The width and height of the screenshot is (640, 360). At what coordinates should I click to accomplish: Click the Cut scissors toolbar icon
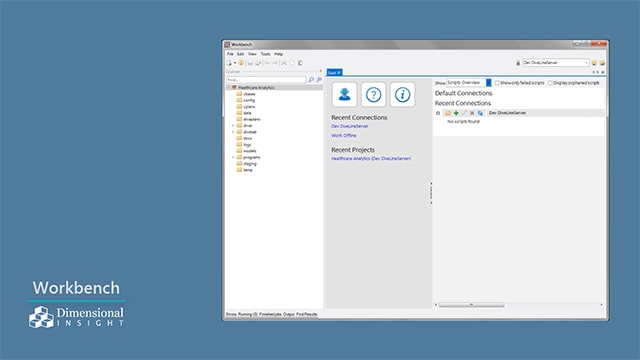(x=284, y=63)
